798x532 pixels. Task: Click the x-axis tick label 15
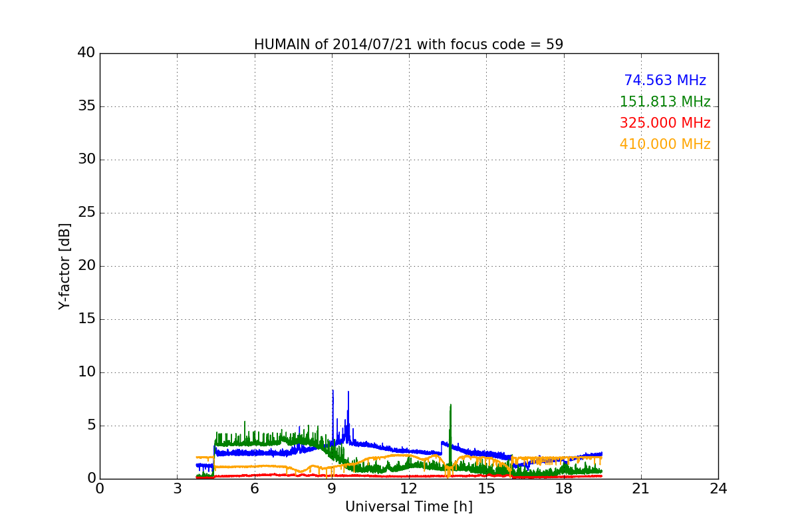[486, 489]
